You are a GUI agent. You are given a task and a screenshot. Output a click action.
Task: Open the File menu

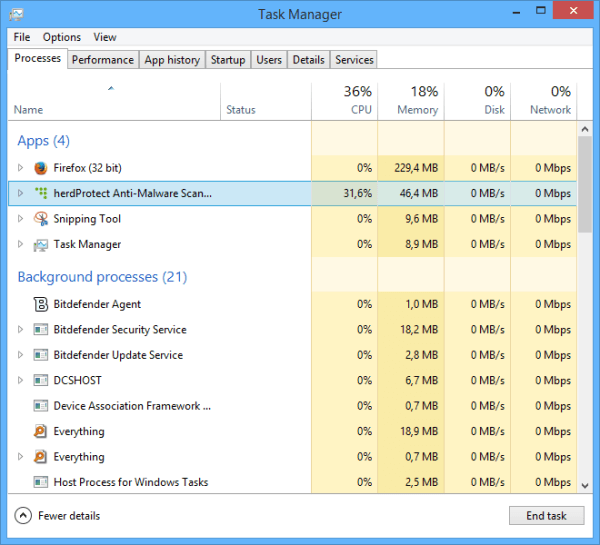pyautogui.click(x=22, y=37)
